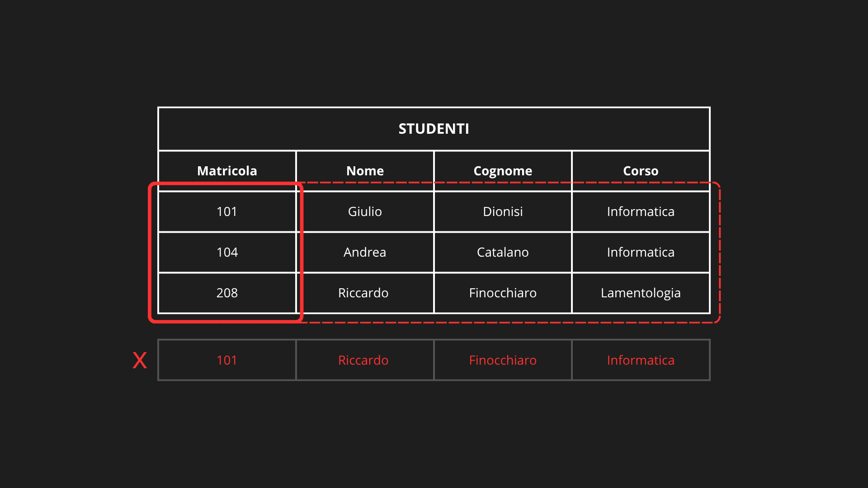Select the Dionisi surname cell
This screenshot has width=868, height=488.
503,211
